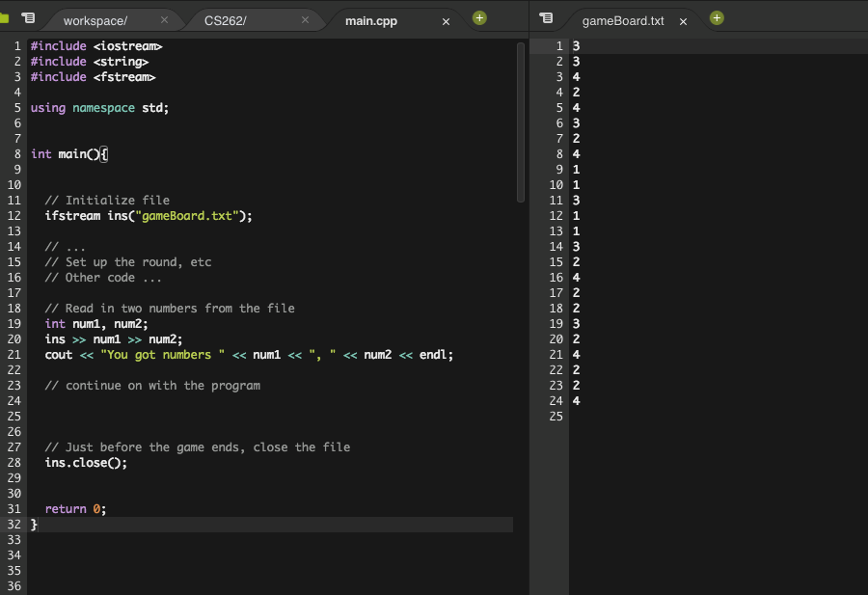Click the vertical scrollbar of the main.cpp editor
This screenshot has height=595, width=868.
(x=521, y=122)
